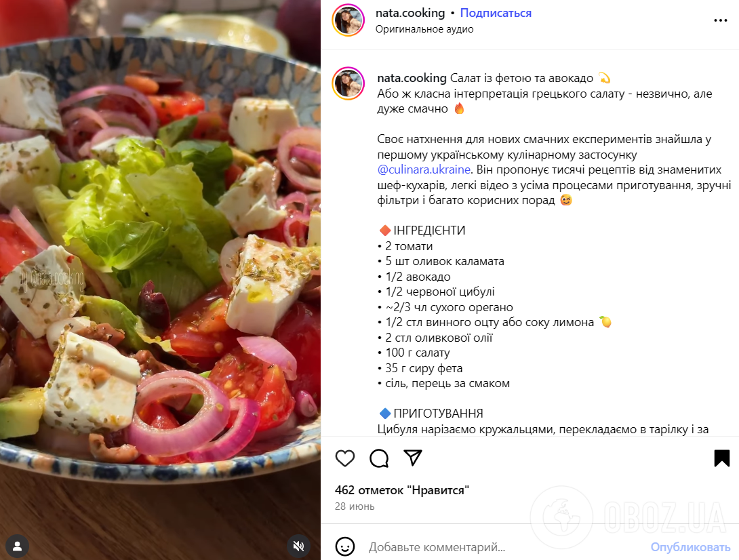Open the three-dot more options menu

[x=721, y=20]
